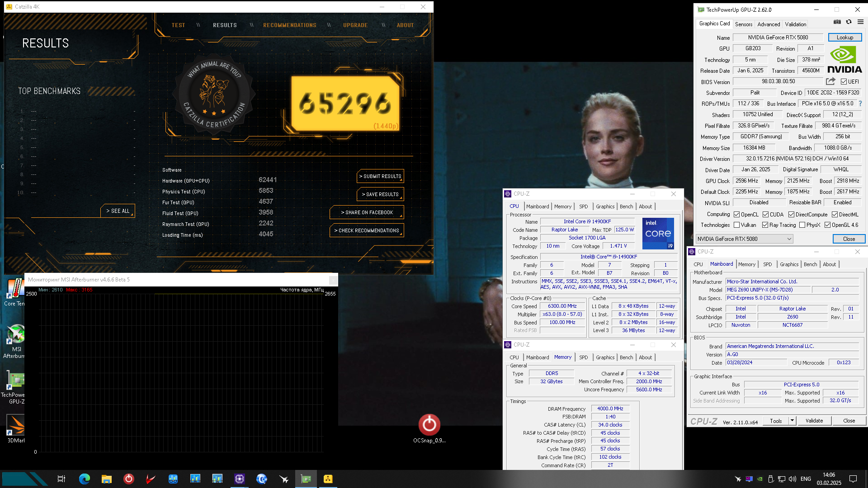This screenshot has height=488, width=868.
Task: Toggle Vulkan checkbox
Action: coord(736,225)
